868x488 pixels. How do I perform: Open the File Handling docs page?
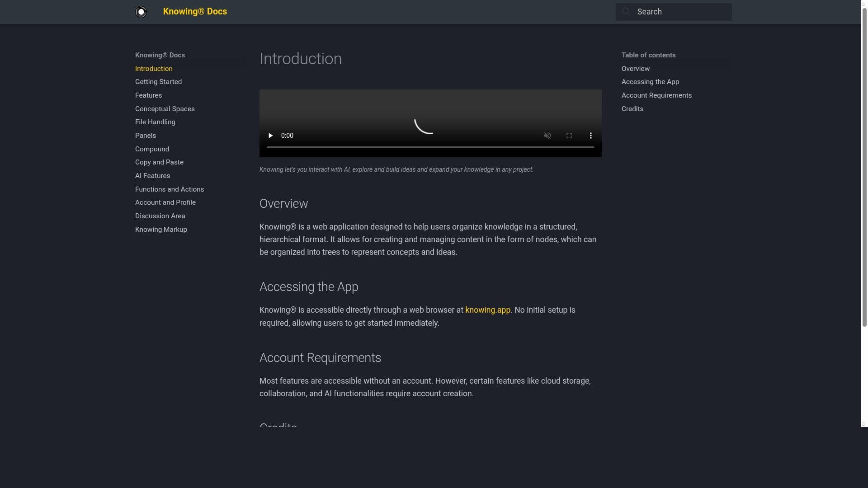(x=155, y=122)
